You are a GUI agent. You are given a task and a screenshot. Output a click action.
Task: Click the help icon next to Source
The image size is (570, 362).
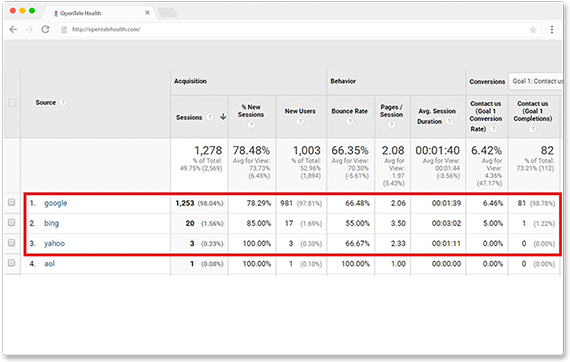[x=63, y=102]
